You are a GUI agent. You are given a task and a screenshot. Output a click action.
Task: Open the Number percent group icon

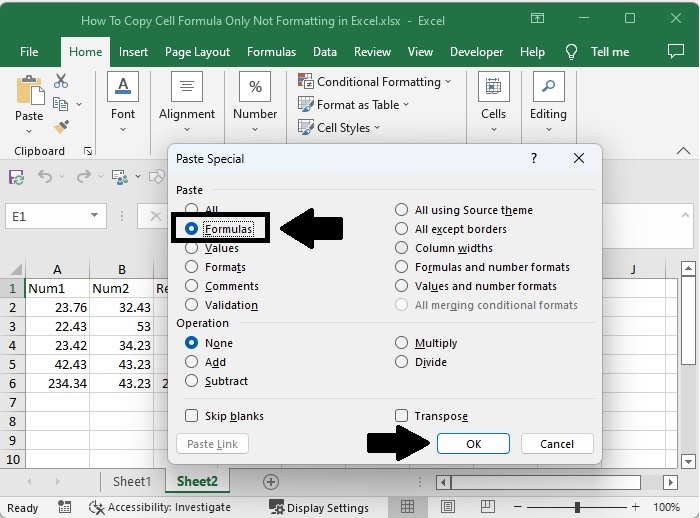click(x=255, y=86)
